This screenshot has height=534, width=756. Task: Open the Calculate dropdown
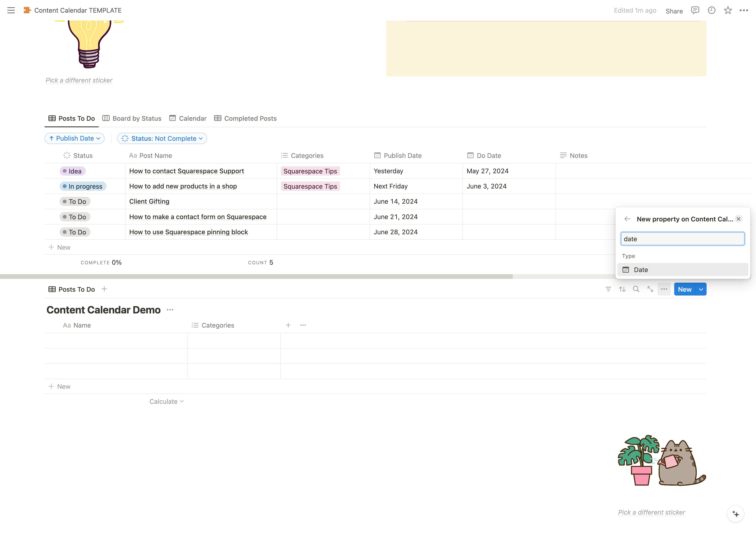pyautogui.click(x=166, y=401)
